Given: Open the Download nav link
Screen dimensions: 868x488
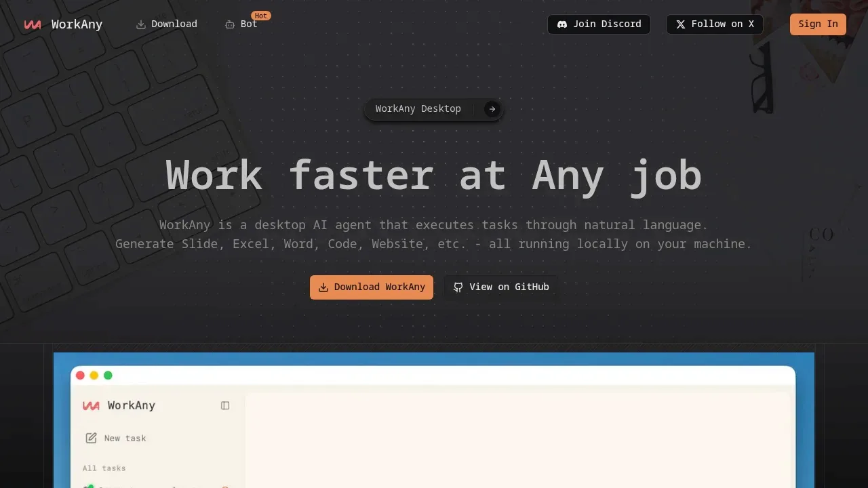Looking at the screenshot, I should coord(167,24).
